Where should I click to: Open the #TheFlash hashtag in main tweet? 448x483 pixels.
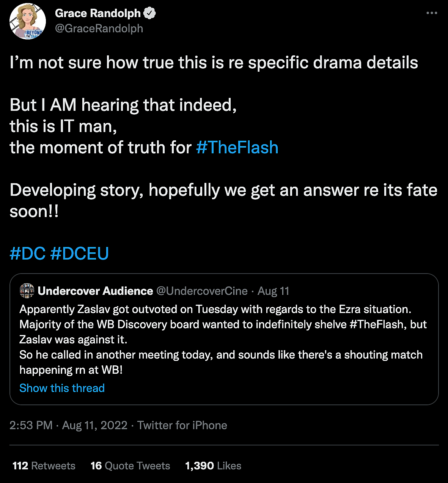[237, 148]
